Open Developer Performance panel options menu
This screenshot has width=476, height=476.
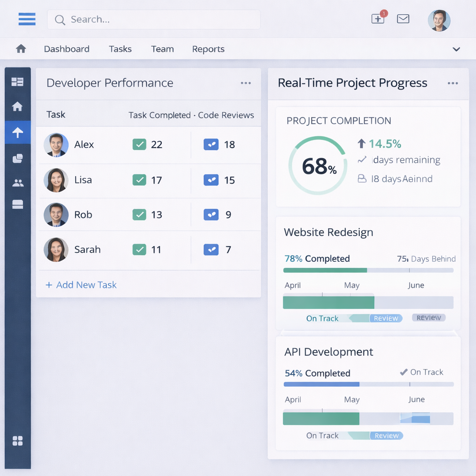point(246,83)
